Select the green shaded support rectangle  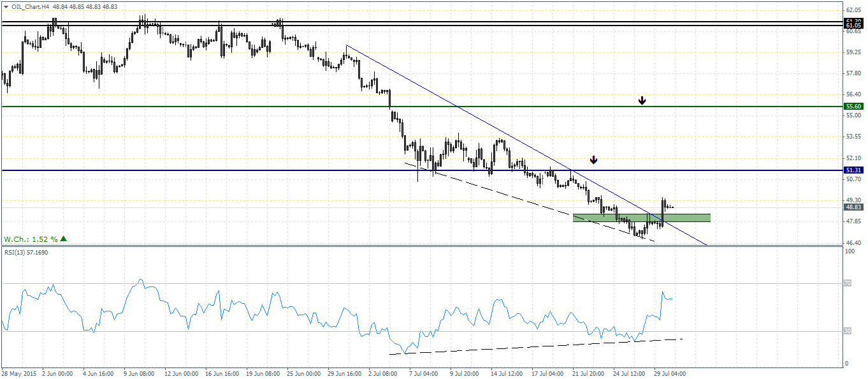(641, 218)
